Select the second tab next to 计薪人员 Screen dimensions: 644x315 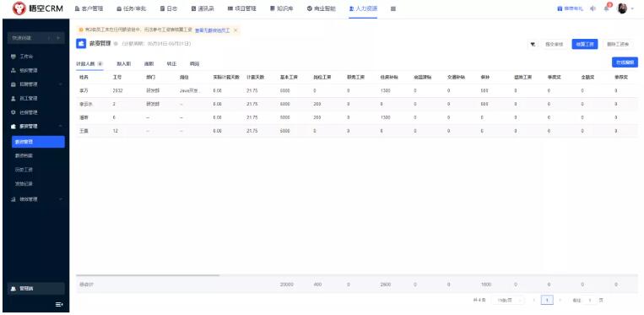tap(123, 63)
